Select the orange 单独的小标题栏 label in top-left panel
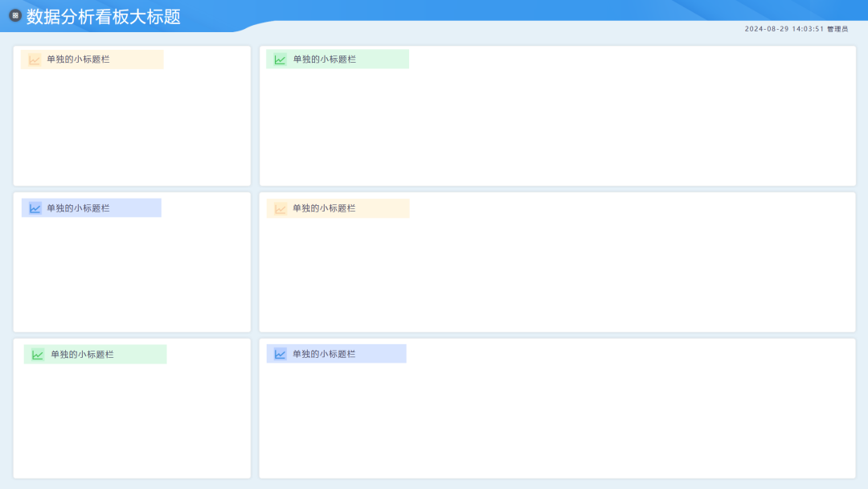This screenshot has height=489, width=868. 78,60
